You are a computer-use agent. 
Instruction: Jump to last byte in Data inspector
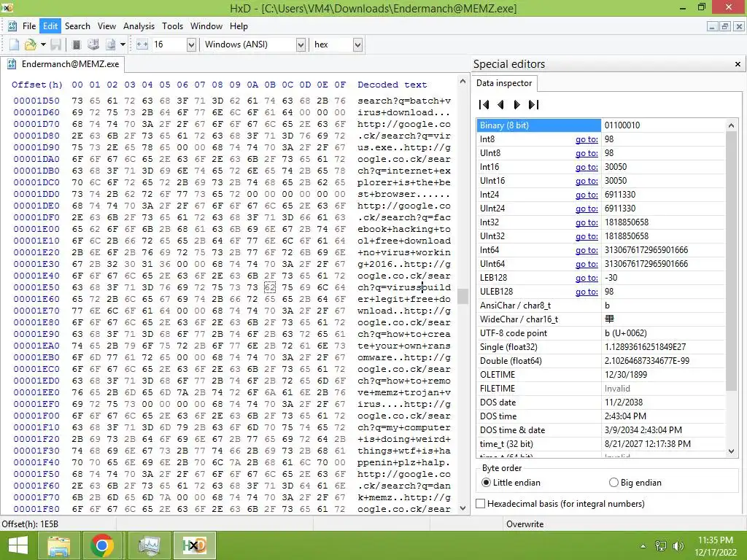pyautogui.click(x=533, y=105)
